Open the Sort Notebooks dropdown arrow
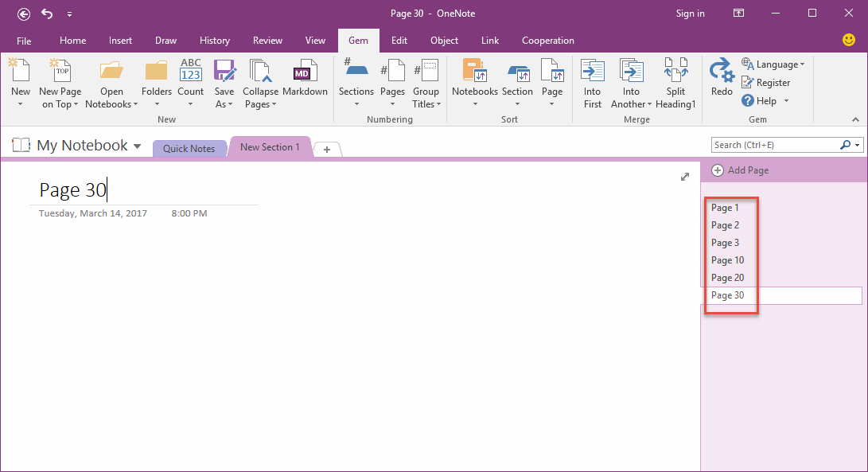Image resolution: width=868 pixels, height=472 pixels. point(475,104)
